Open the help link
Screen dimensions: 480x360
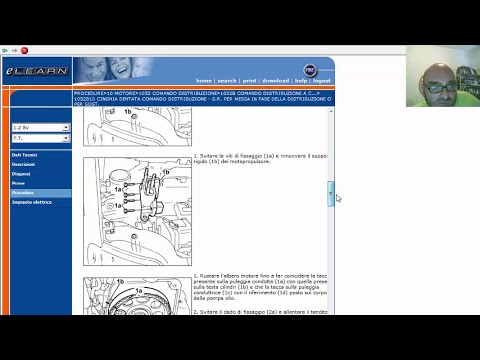pos(301,81)
